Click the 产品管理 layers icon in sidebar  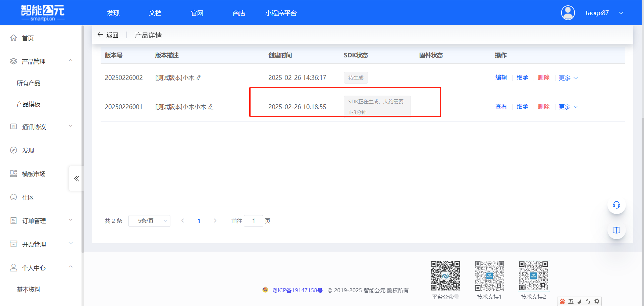[x=13, y=61]
